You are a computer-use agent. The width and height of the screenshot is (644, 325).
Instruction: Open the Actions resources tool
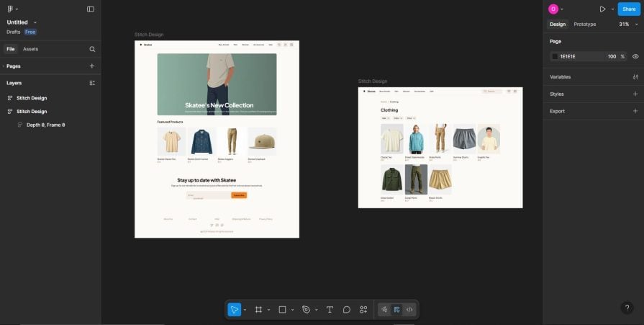click(x=363, y=309)
